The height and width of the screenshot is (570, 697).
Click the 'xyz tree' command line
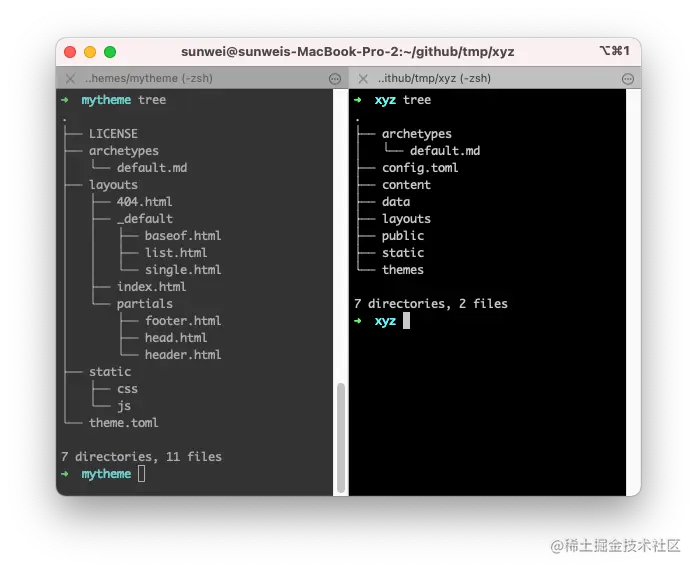[x=403, y=100]
